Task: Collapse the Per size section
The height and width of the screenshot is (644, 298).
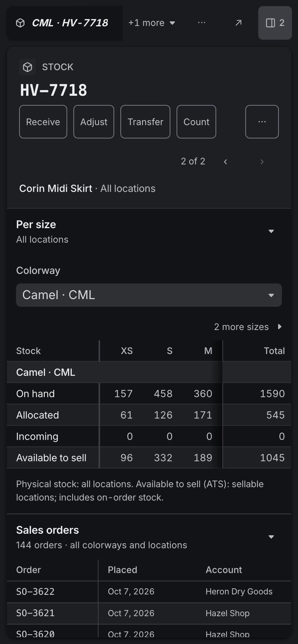Action: (x=271, y=231)
